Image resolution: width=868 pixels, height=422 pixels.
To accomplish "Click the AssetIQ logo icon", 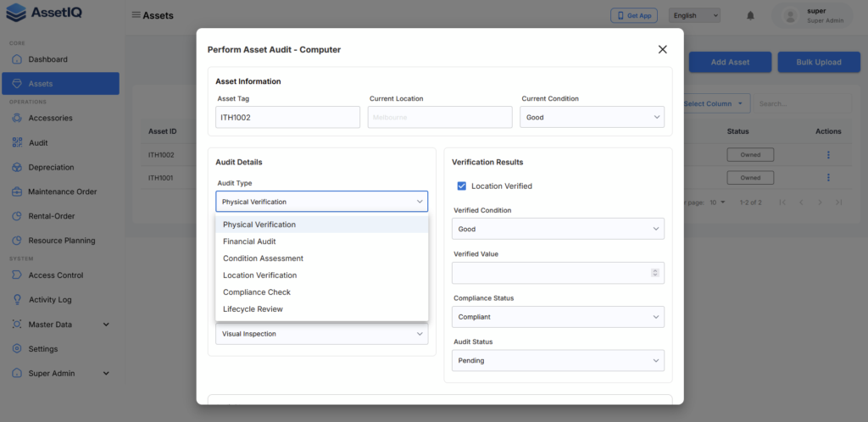I will click(16, 13).
